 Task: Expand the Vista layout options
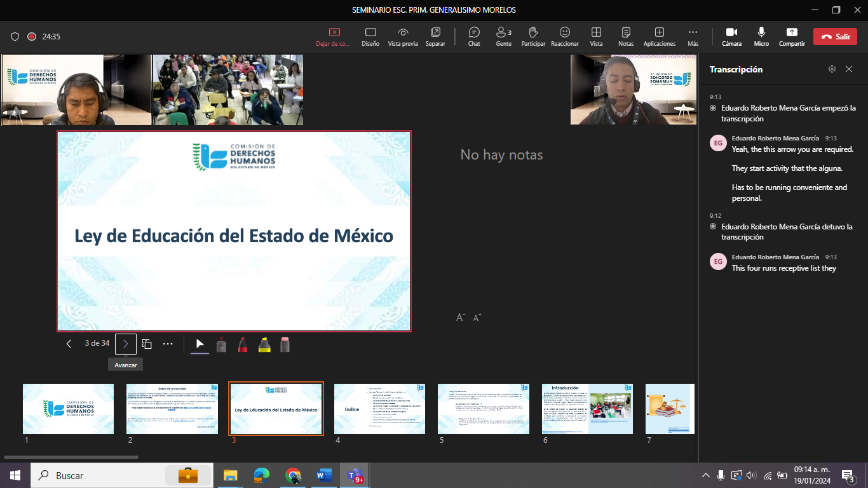click(596, 36)
